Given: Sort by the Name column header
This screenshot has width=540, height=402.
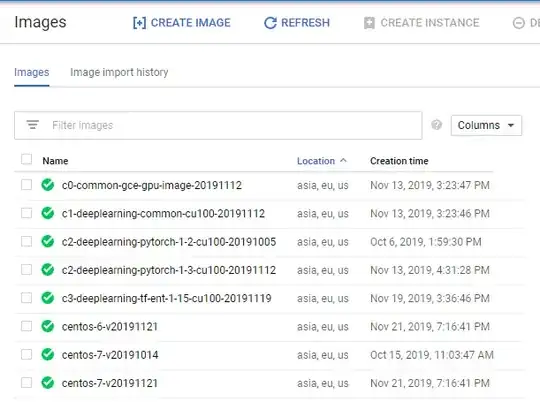Looking at the screenshot, I should [x=55, y=161].
